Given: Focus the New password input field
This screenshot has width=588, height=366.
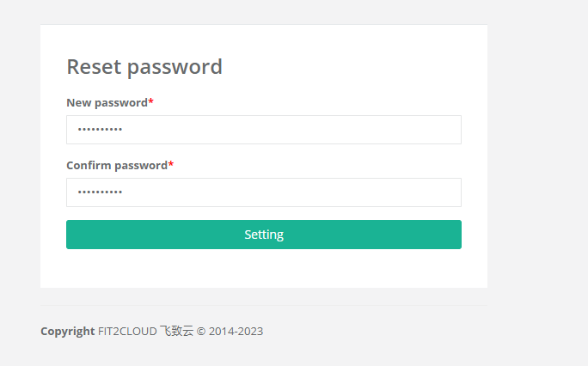Looking at the screenshot, I should [263, 130].
